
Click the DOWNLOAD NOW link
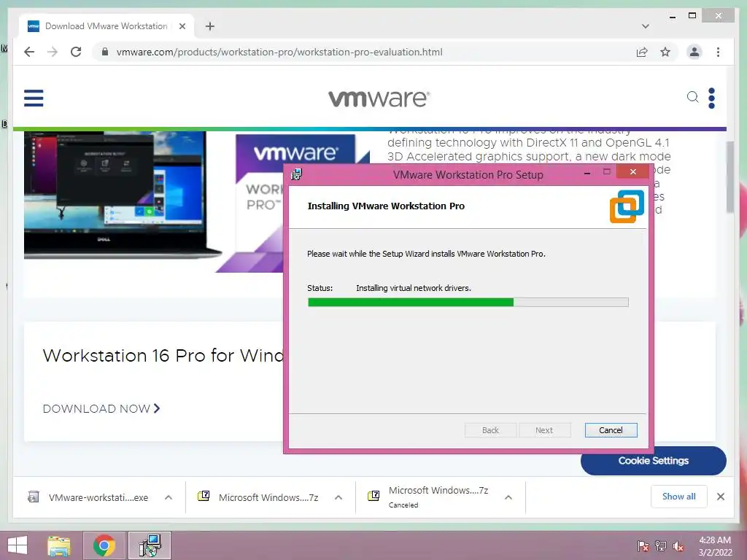(x=101, y=408)
